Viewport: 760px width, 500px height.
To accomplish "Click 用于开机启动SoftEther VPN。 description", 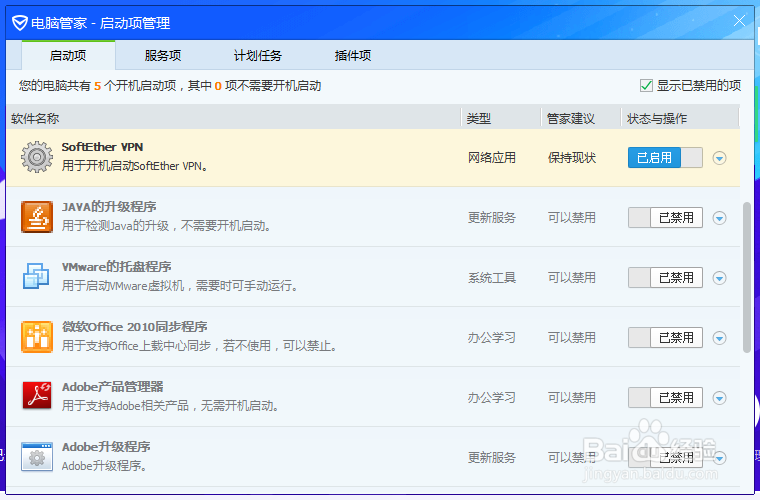I will coord(135,166).
